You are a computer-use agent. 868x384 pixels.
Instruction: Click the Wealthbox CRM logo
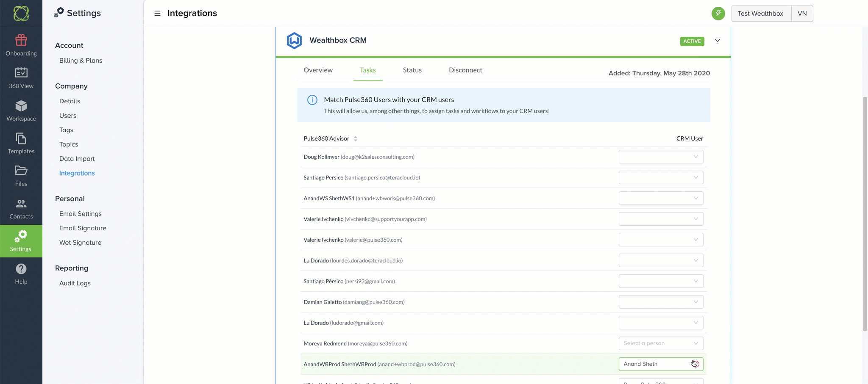[294, 41]
